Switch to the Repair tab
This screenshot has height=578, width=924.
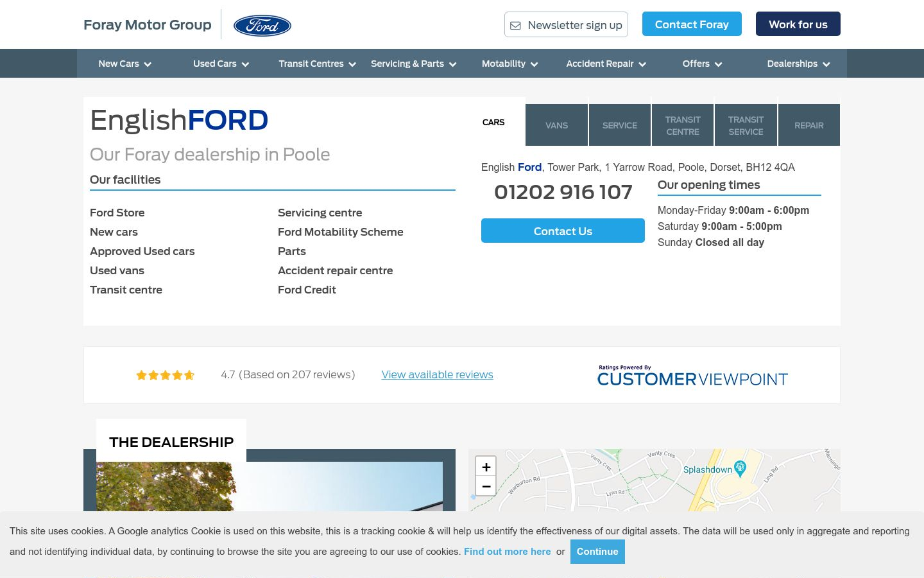(809, 125)
